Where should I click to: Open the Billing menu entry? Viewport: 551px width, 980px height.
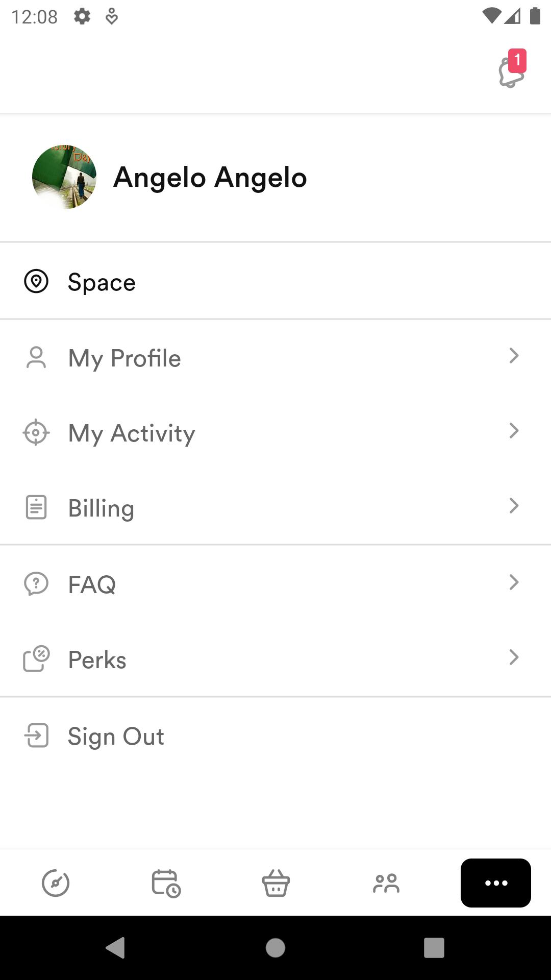[275, 507]
